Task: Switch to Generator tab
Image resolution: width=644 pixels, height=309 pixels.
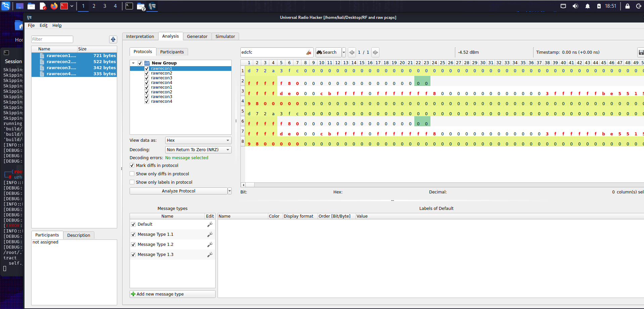Action: pos(197,37)
